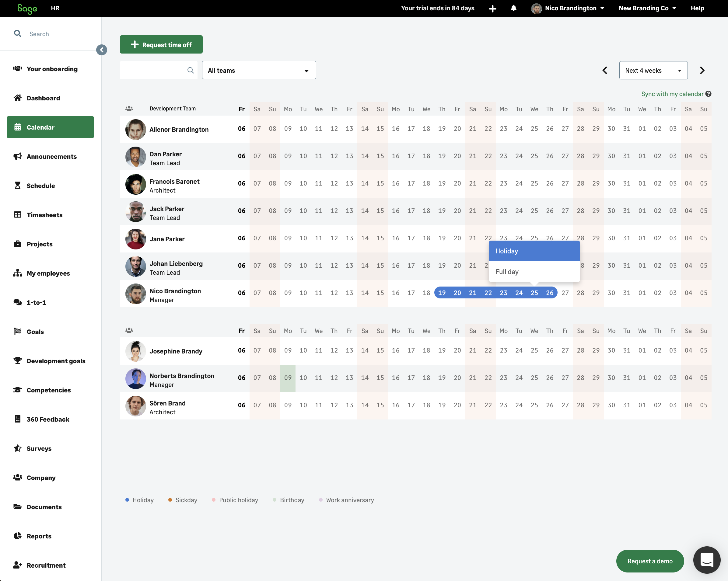Open the chat widget bubble
The image size is (728, 581).
[x=707, y=560]
